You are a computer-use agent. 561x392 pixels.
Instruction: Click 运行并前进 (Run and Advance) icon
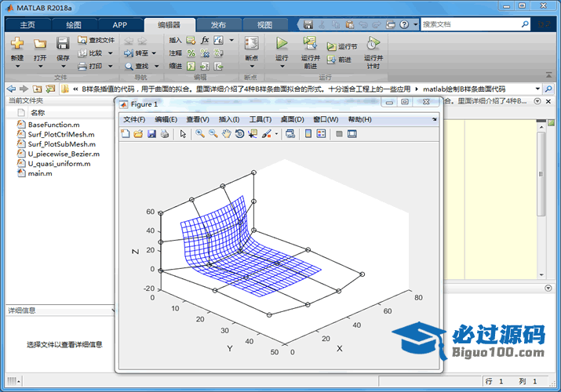(x=310, y=43)
